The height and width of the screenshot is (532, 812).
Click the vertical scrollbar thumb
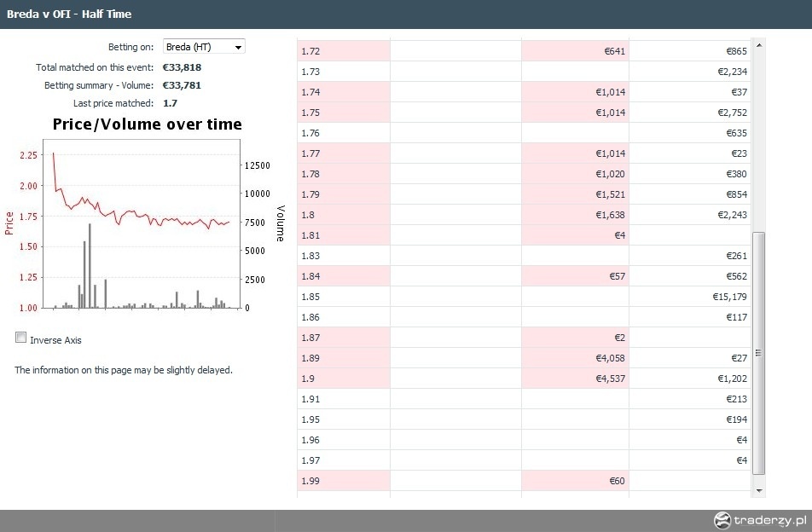(x=758, y=353)
